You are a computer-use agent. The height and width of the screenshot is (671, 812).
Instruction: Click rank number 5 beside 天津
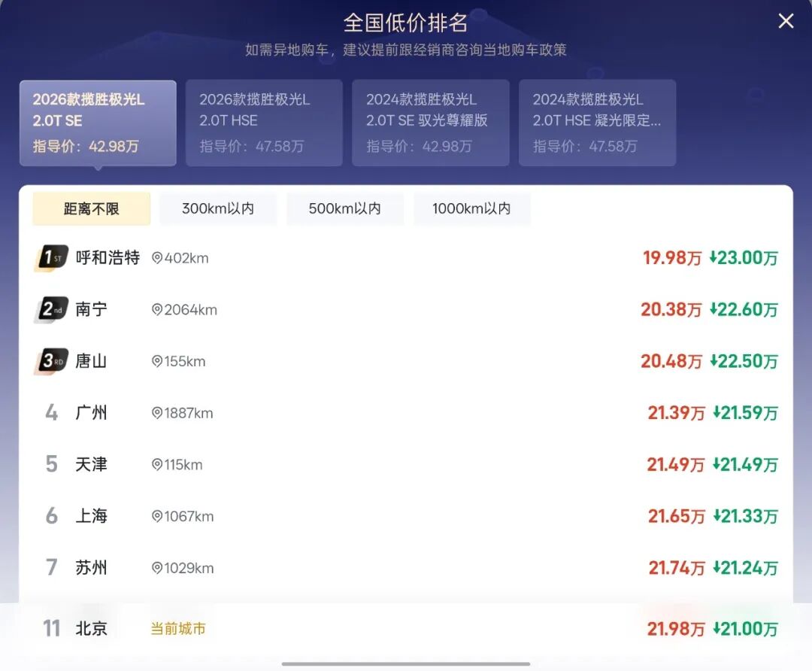[51, 465]
